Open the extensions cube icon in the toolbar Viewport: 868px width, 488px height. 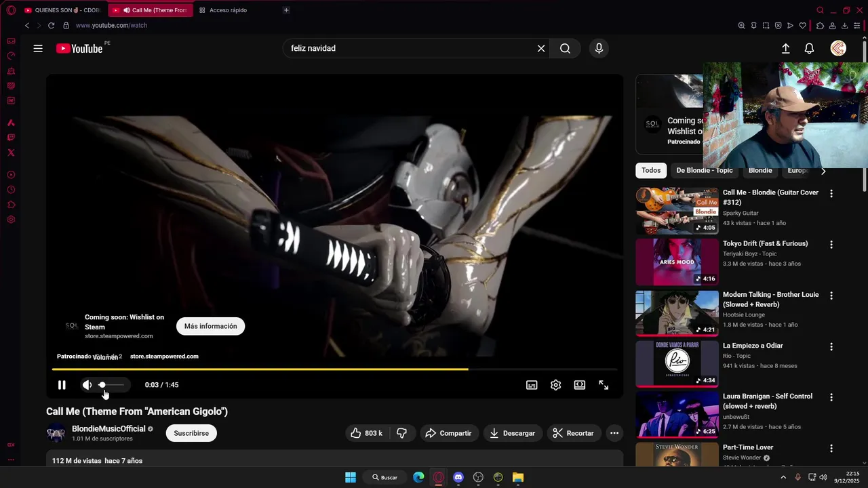click(820, 25)
